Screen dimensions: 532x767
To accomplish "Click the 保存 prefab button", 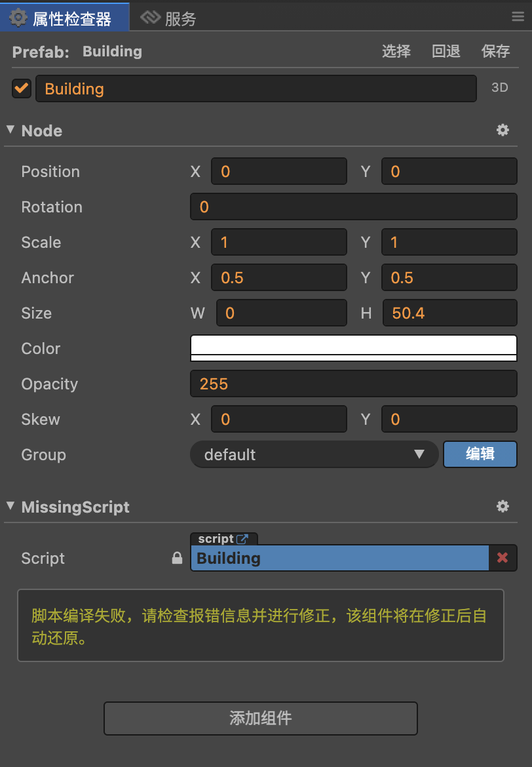I will coord(495,51).
